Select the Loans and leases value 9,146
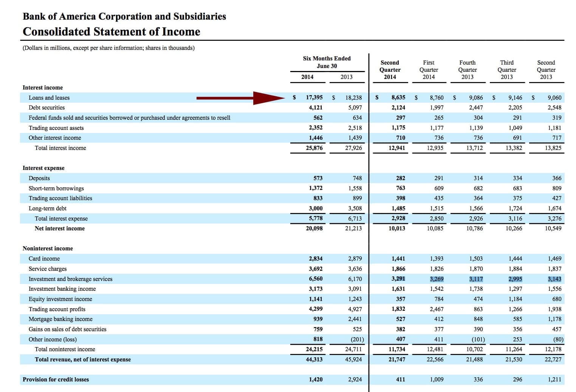576x392 pixels. click(515, 97)
